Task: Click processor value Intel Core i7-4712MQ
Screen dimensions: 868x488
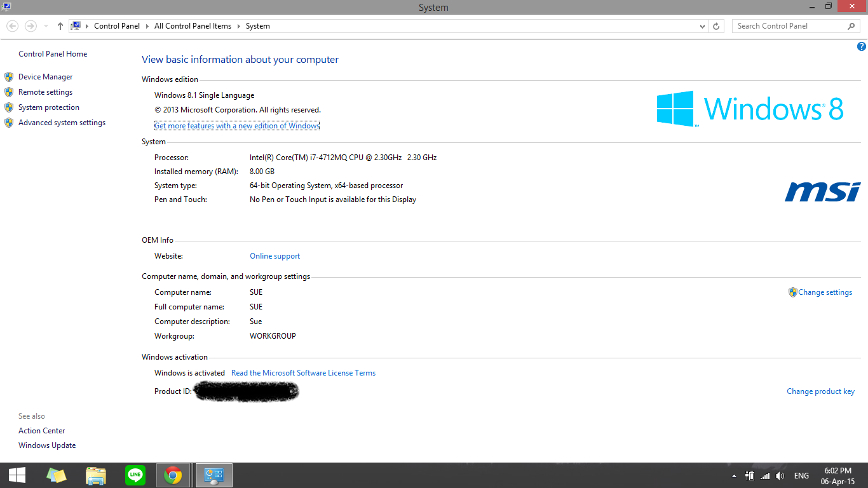Action: click(x=343, y=158)
